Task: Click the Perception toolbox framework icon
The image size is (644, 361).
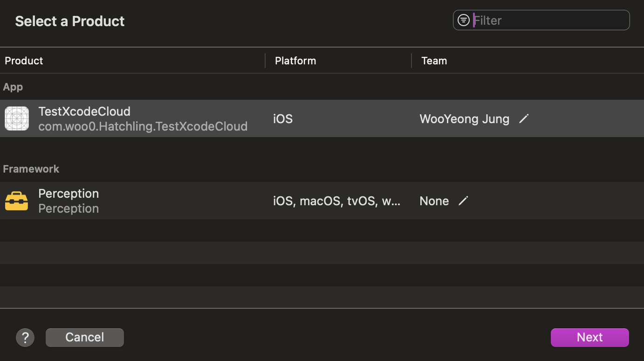Action: [17, 201]
